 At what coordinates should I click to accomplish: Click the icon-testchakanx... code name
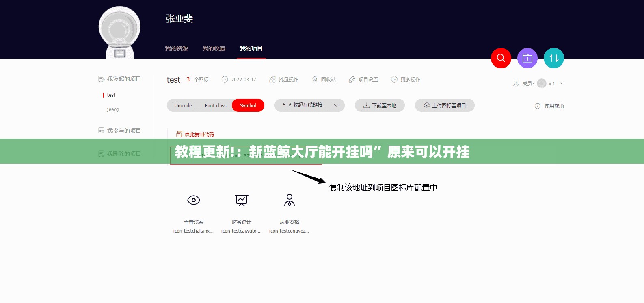click(193, 231)
